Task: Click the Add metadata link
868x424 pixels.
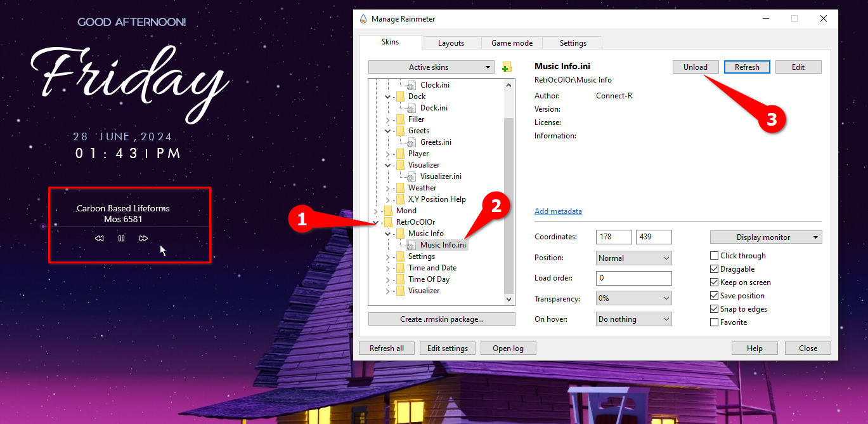Action: 558,211
